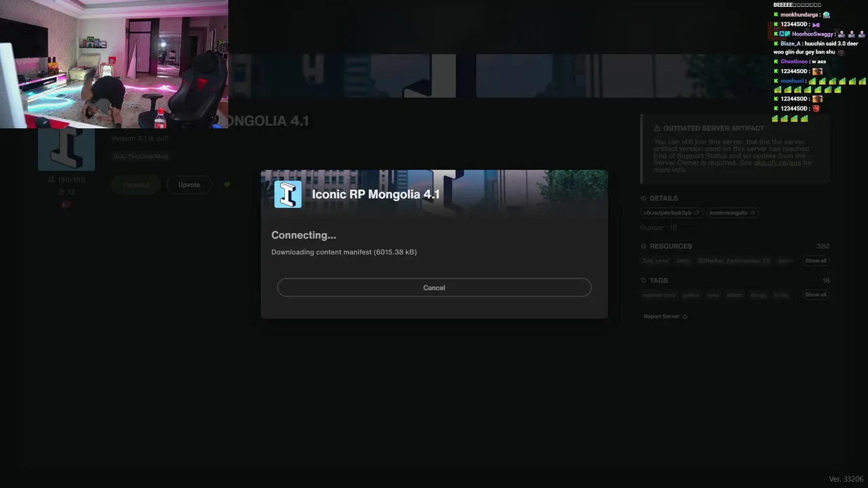
Task: Click the Iconic RP logo in the connecting dialog
Action: (288, 195)
